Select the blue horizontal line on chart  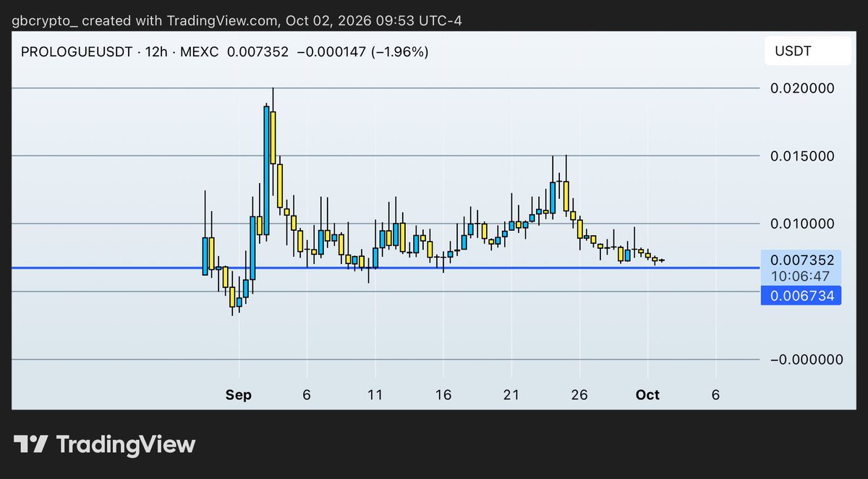(386, 268)
